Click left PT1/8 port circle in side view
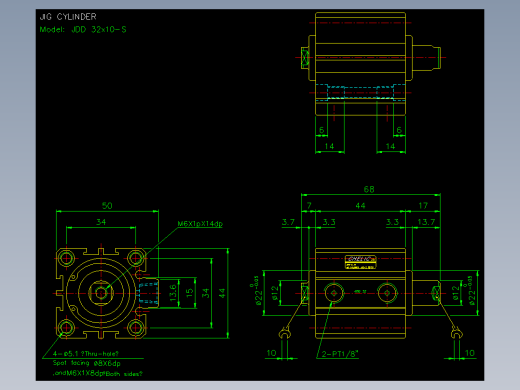Viewport: 520px width, 390px height. (334, 293)
